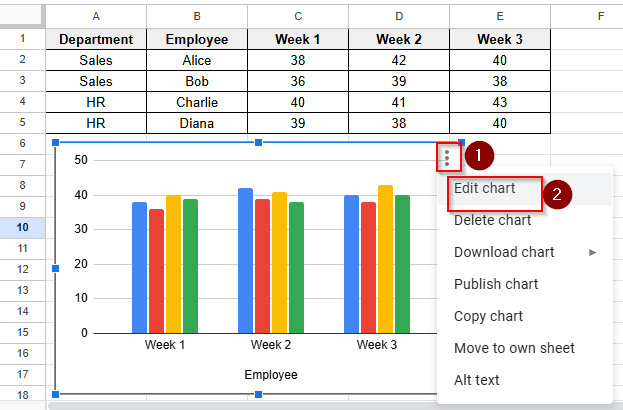The height and width of the screenshot is (410, 623).
Task: Select the cell containing Diana
Action: [197, 123]
